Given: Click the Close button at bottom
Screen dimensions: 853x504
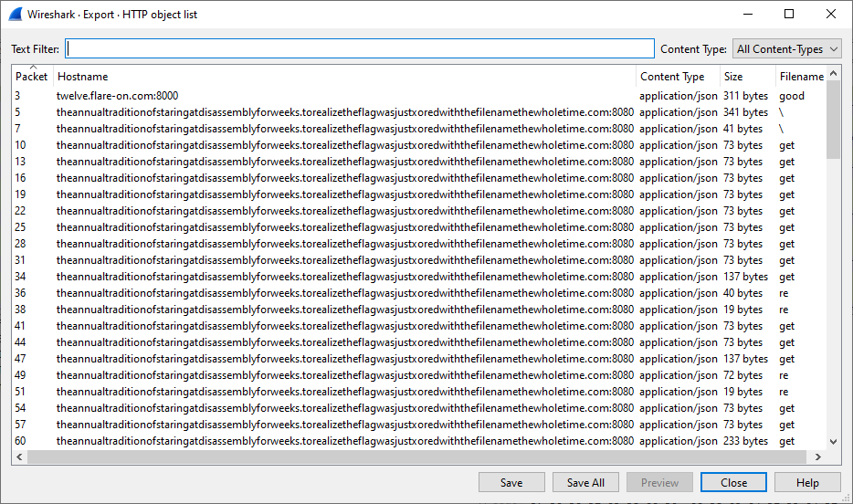Looking at the screenshot, I should [733, 483].
